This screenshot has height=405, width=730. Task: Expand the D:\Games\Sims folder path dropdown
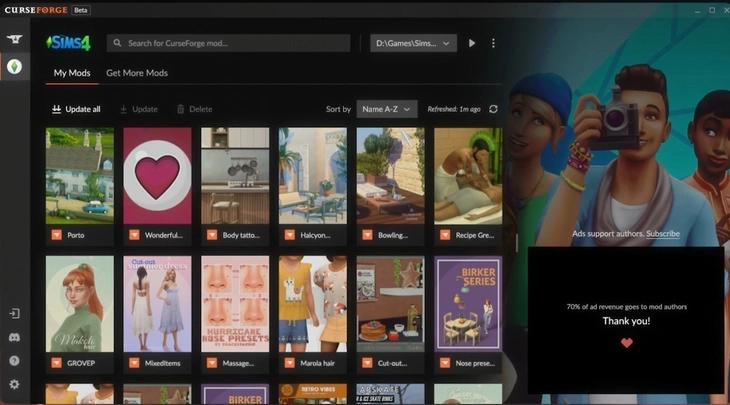413,43
